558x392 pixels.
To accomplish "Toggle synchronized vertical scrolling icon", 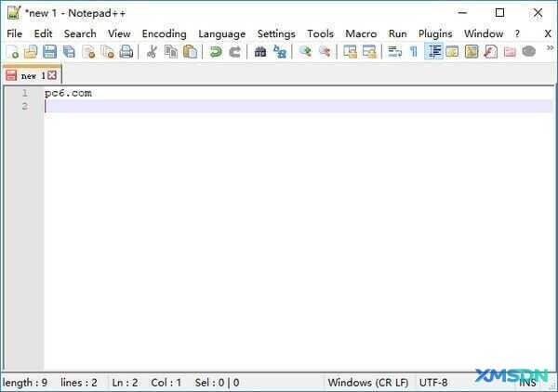I will [351, 52].
